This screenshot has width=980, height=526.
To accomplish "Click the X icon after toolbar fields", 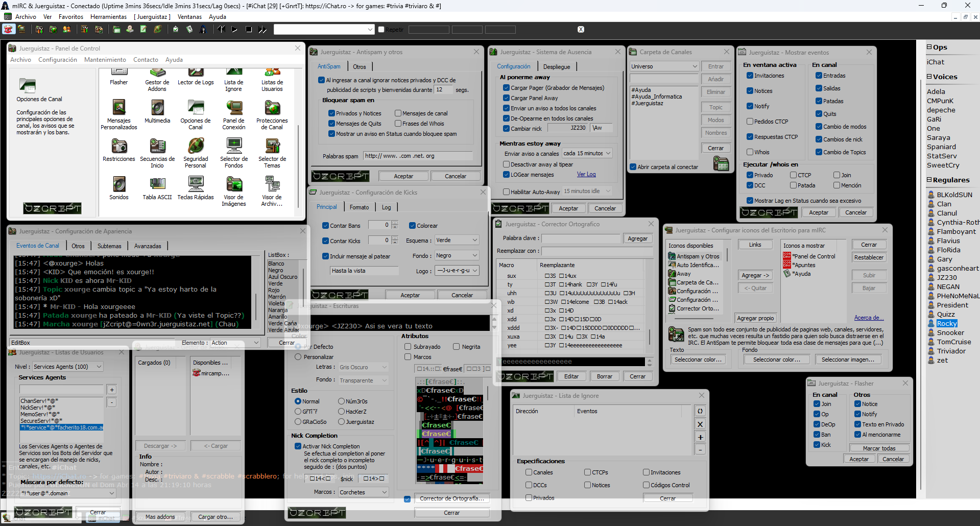I will tap(581, 30).
